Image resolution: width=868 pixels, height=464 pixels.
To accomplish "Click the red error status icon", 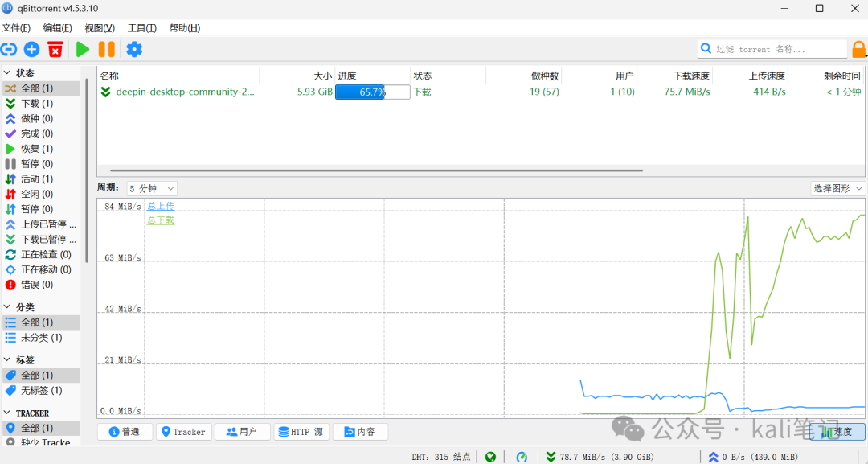I will (x=10, y=285).
